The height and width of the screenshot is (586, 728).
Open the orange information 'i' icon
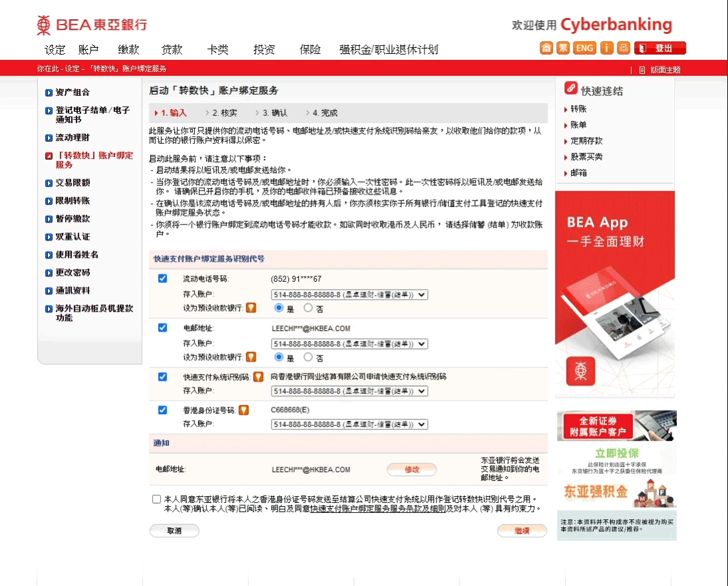point(606,48)
